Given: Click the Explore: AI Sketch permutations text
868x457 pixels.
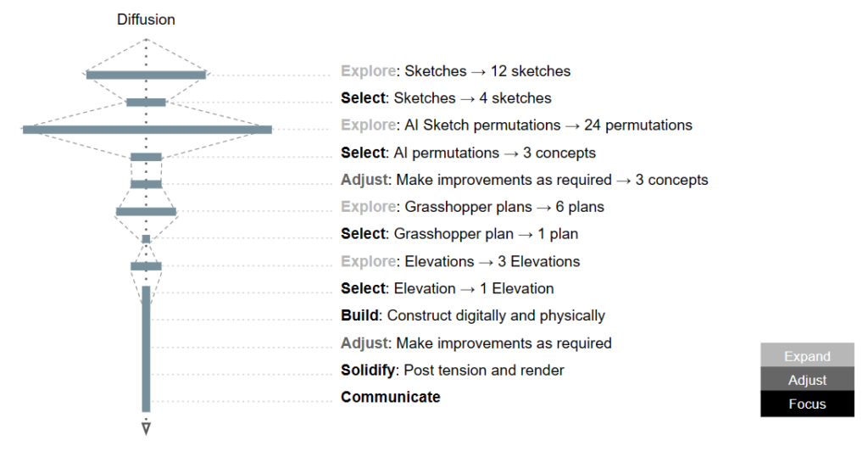Looking at the screenshot, I should tap(516, 125).
